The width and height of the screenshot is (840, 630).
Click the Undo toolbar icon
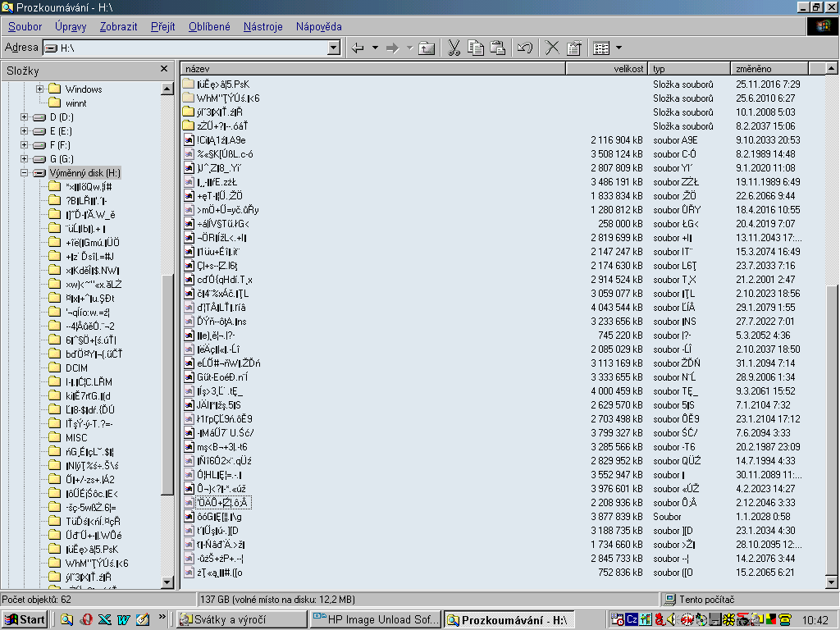coord(525,48)
